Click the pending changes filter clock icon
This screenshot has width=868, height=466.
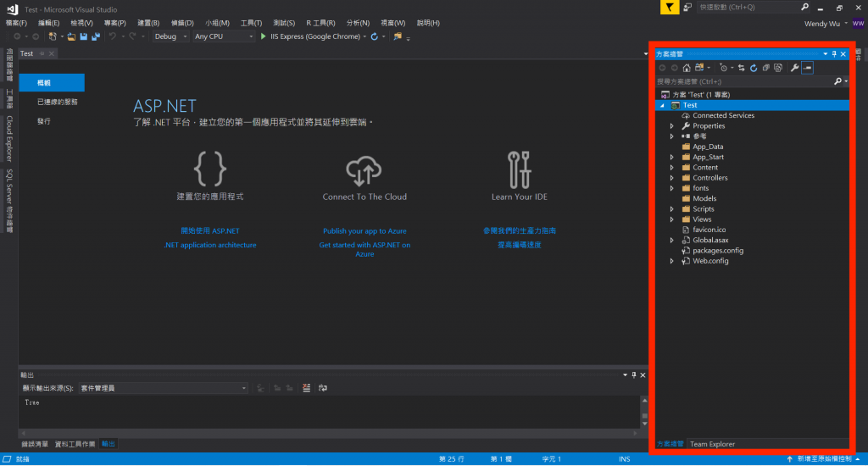723,68
